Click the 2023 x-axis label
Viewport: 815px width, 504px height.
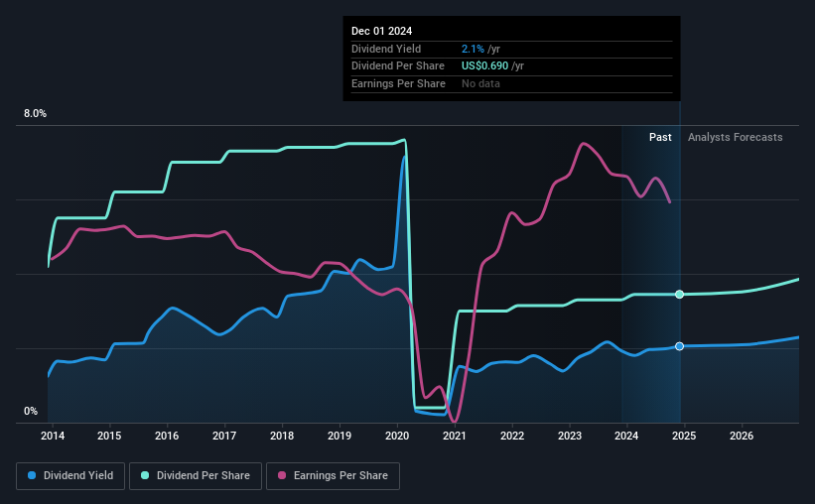(570, 436)
